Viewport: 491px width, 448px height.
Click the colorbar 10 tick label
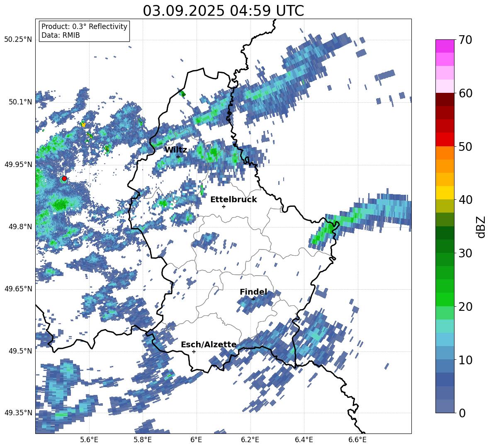[x=465, y=360]
